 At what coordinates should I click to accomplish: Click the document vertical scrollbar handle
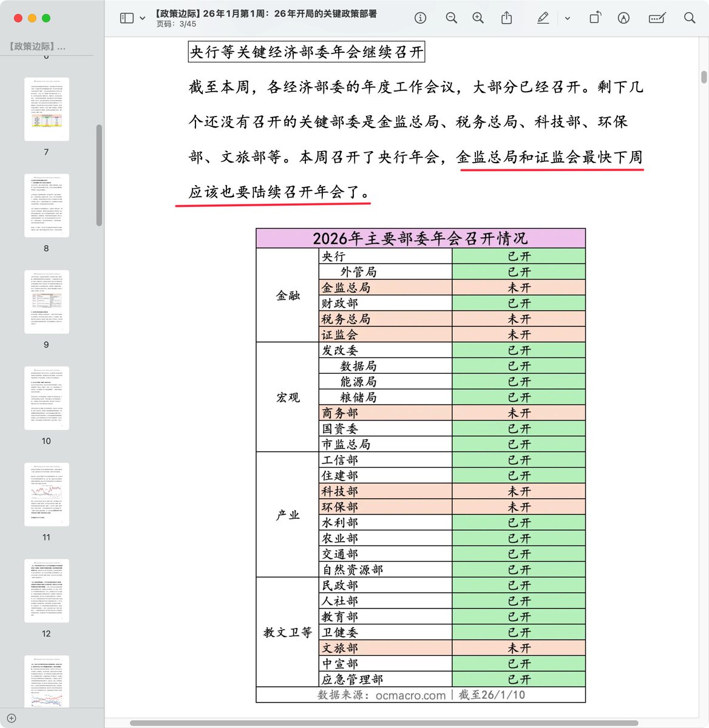(704, 77)
